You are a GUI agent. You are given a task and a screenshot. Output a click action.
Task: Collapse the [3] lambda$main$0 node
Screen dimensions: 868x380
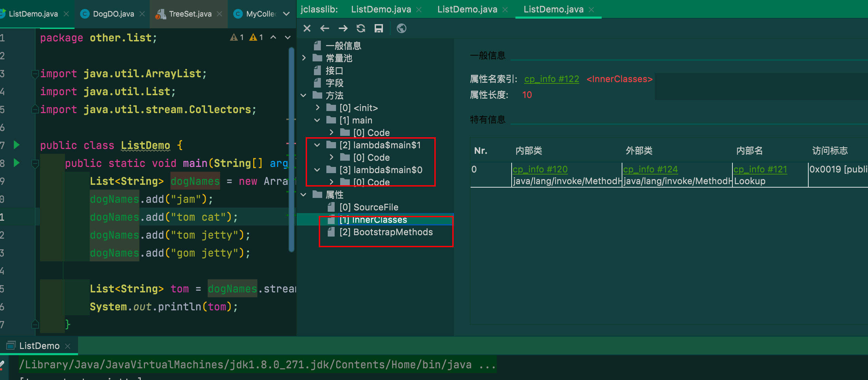(317, 170)
